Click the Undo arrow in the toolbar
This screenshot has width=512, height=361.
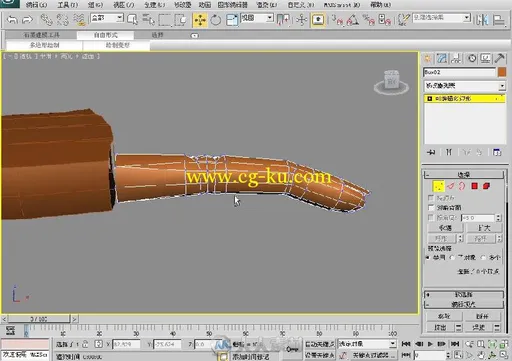pos(12,20)
